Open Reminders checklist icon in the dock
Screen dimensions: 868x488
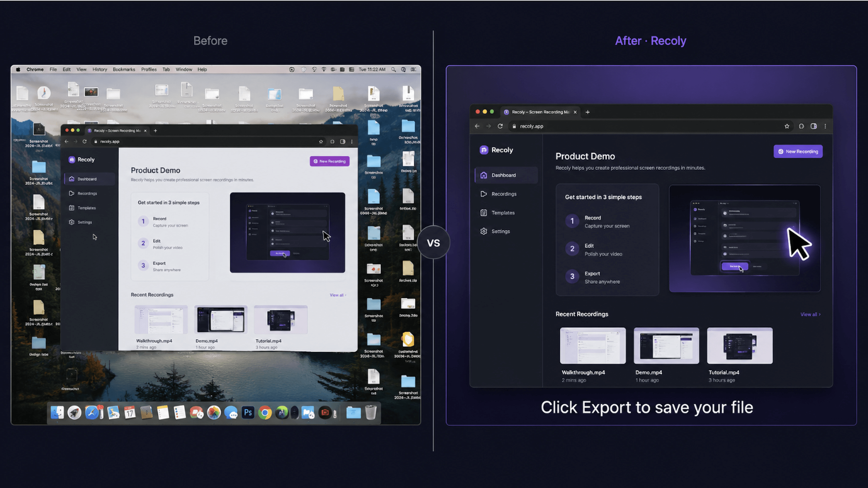pos(180,412)
